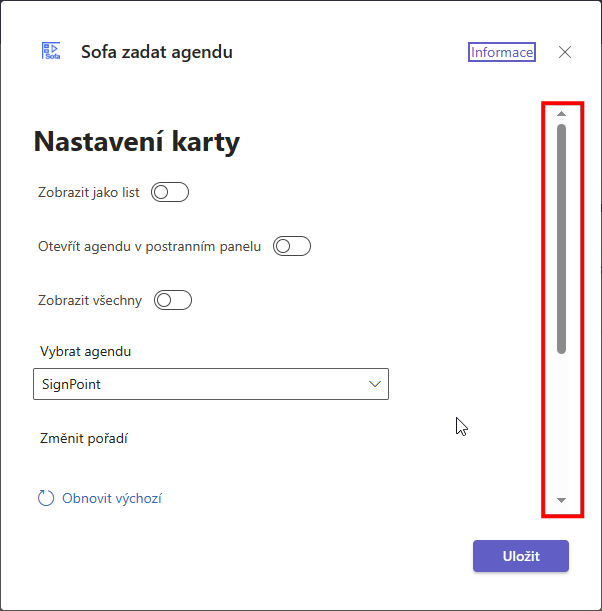Open the SignPoint agenda dropdown

click(x=211, y=384)
